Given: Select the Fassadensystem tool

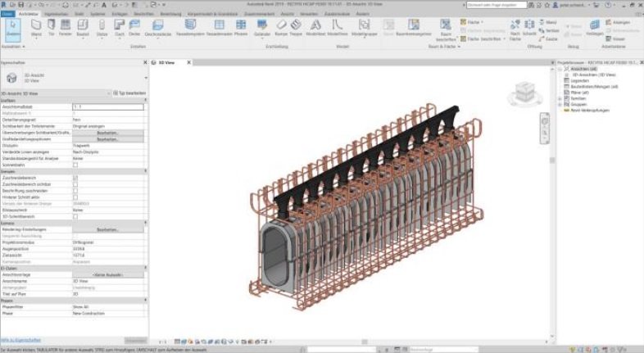Looking at the screenshot, I should click(x=190, y=28).
